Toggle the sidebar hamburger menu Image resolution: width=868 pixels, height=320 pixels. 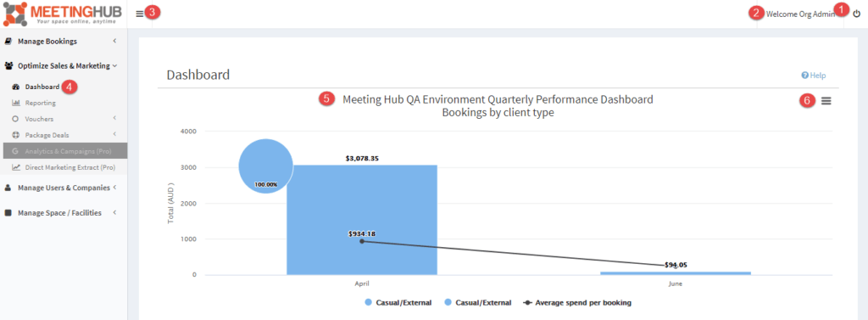pos(140,14)
